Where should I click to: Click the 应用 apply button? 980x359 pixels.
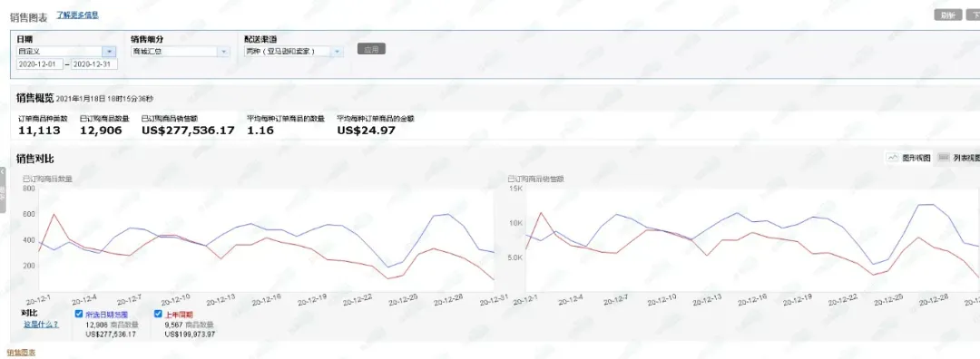(371, 49)
